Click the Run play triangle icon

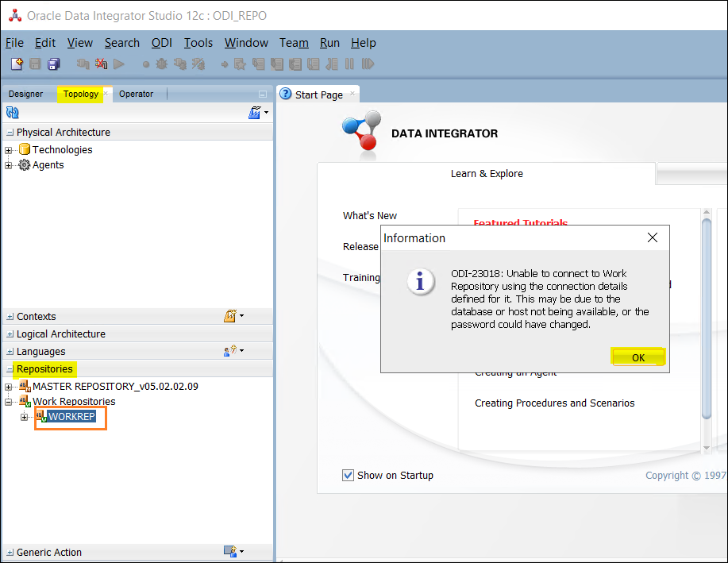click(x=119, y=64)
